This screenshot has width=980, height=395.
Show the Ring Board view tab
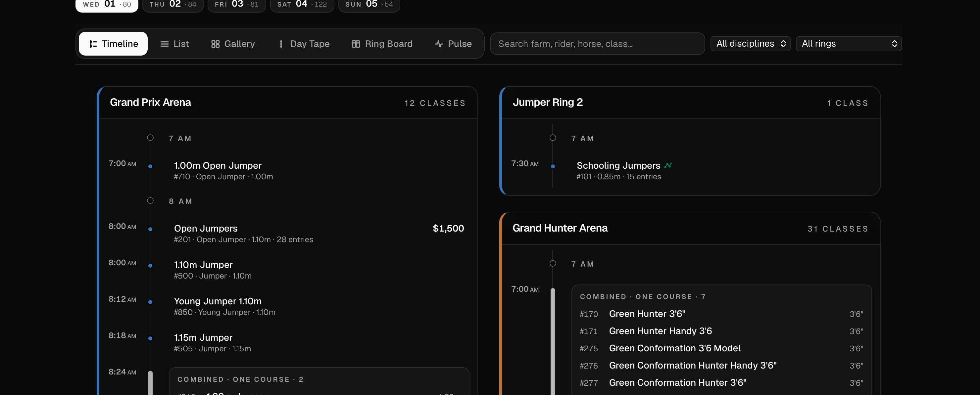click(382, 44)
